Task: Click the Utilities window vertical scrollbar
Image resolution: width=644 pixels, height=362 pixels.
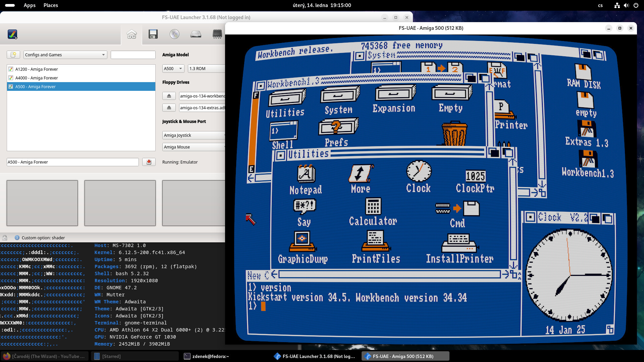Action: (x=513, y=213)
